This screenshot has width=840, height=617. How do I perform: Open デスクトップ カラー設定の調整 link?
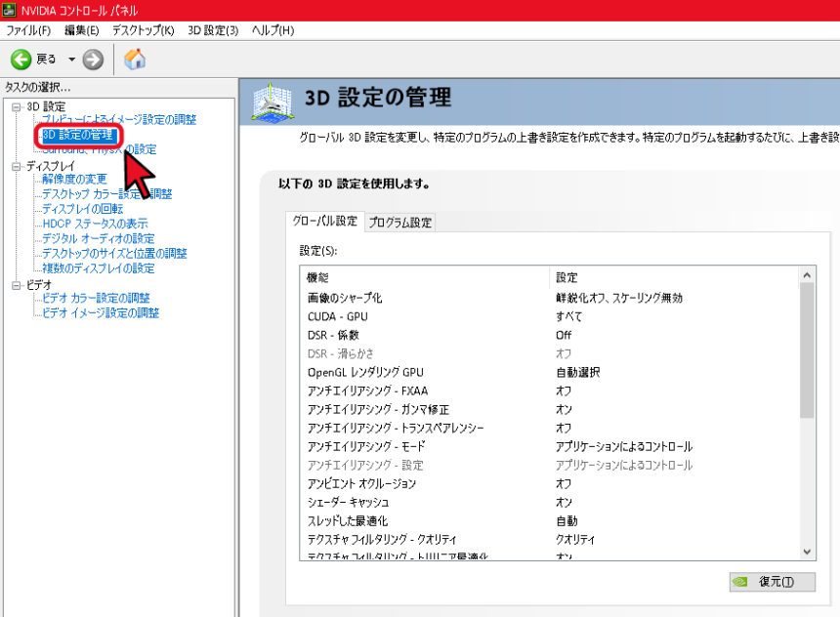coord(107,194)
